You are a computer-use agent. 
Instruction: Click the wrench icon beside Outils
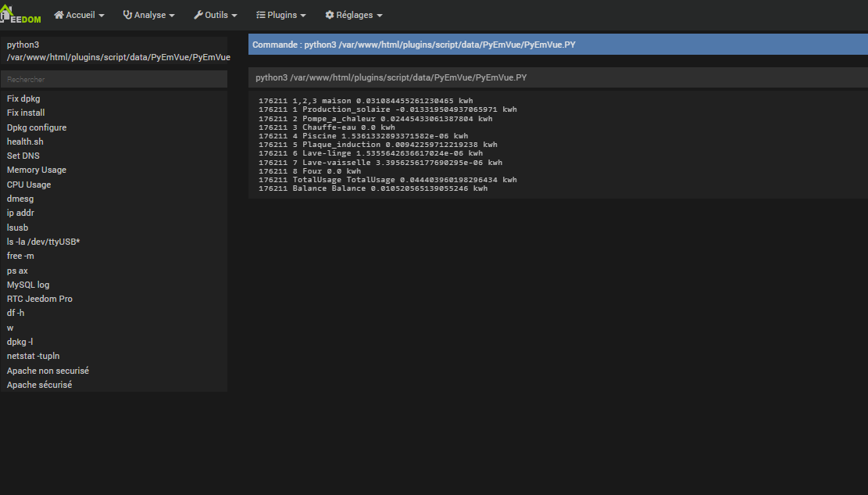click(x=198, y=15)
